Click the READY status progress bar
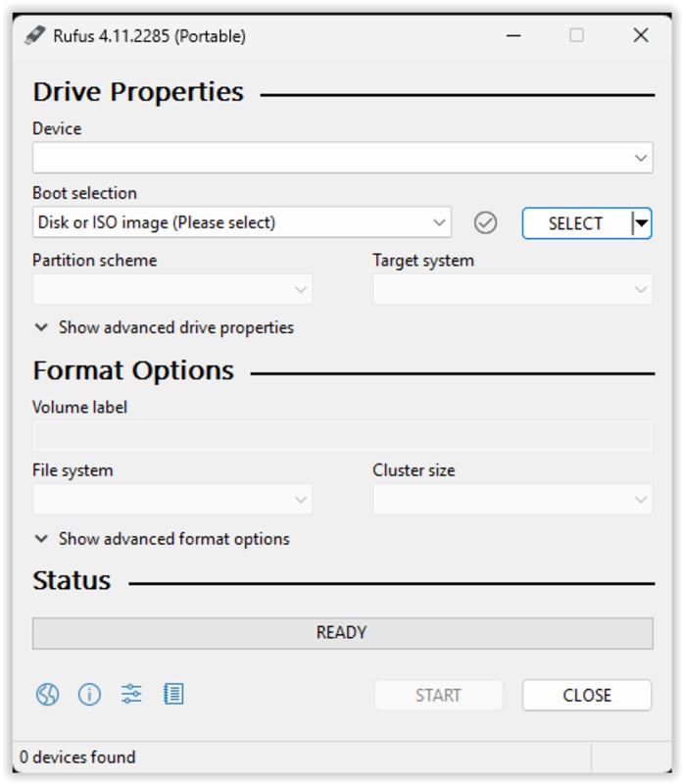The width and height of the screenshot is (683, 784). coord(343,633)
